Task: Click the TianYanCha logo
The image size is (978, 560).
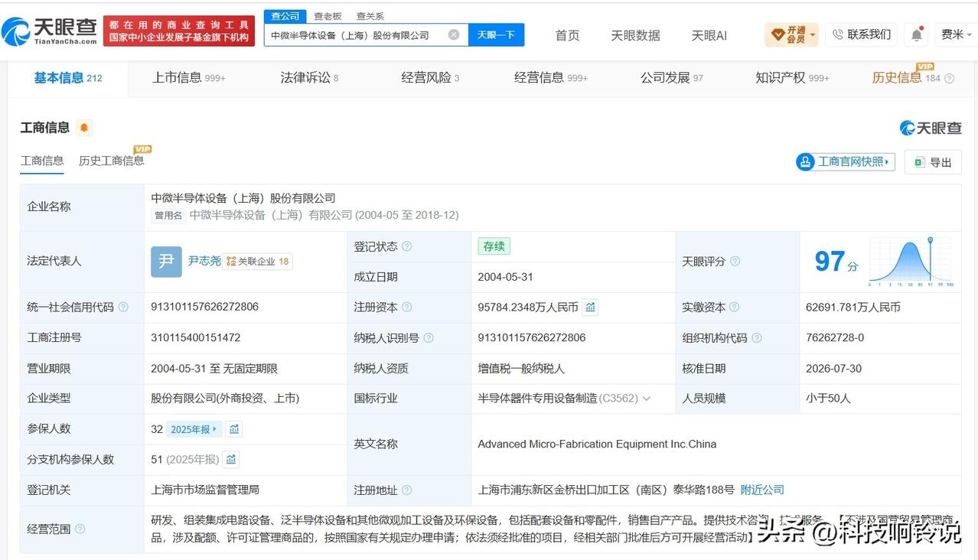Action: (51, 31)
